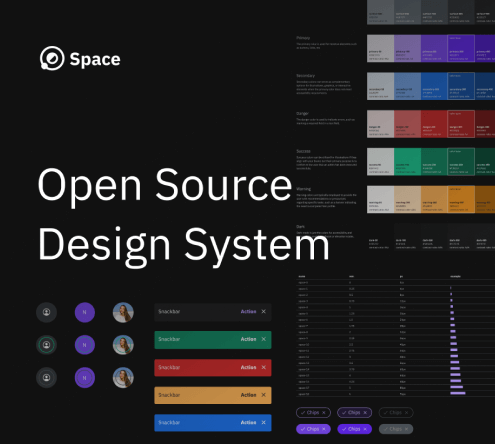
Task: Click the "Snackbar" label in the green bar
Action: [169, 339]
